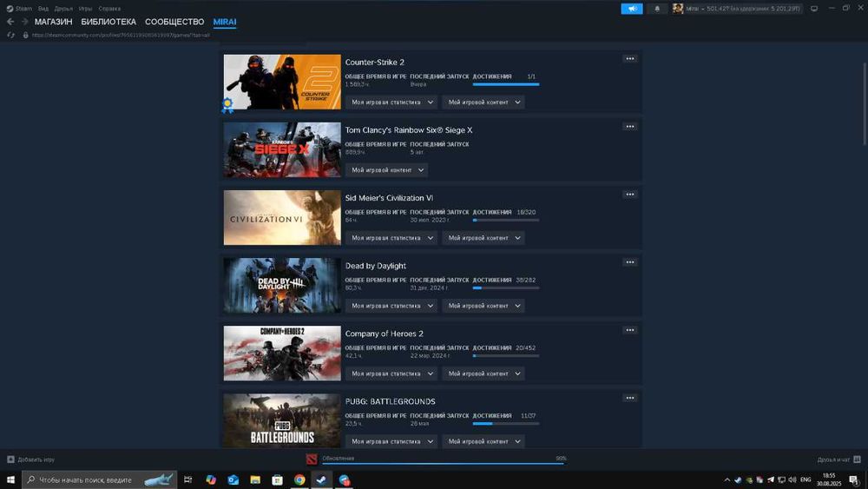Open the friends and chat icon
868x489 pixels.
(857, 459)
